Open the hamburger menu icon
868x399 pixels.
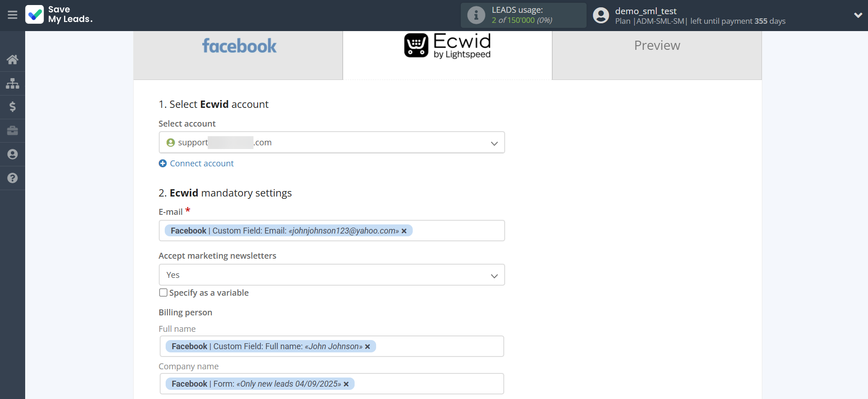coord(12,15)
